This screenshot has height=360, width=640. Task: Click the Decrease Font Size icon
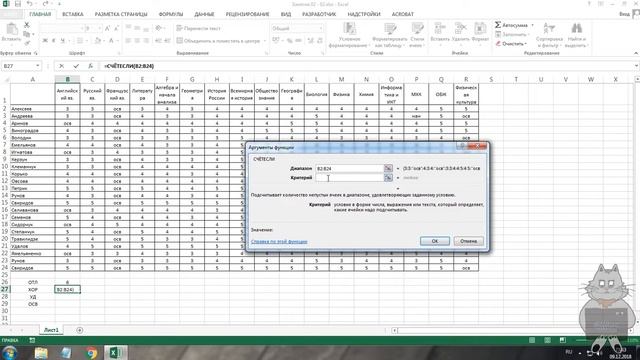pos(116,28)
